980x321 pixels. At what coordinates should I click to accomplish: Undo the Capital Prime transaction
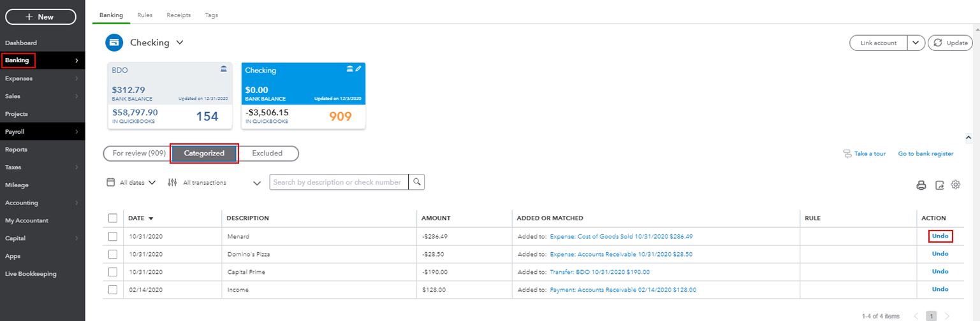[940, 271]
